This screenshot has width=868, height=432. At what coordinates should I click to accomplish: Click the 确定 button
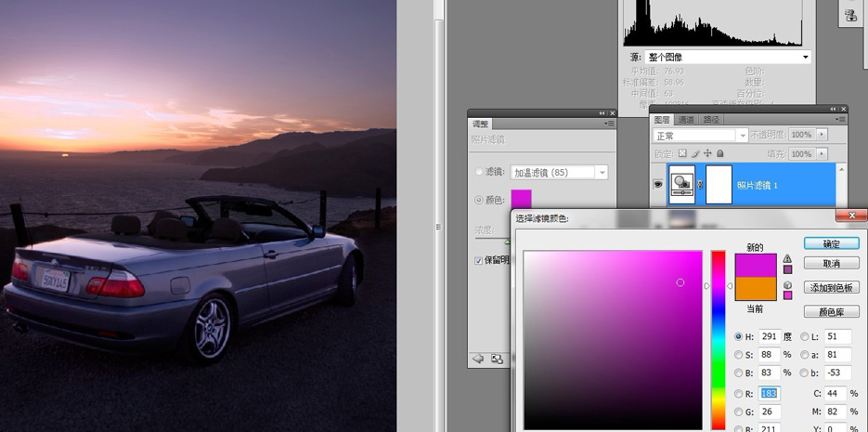pos(832,243)
